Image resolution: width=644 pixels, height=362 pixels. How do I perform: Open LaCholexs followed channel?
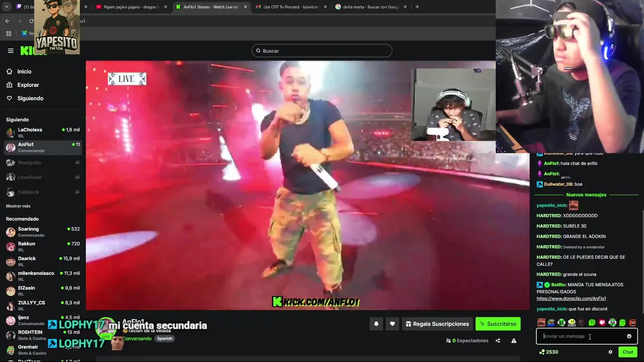click(42, 133)
